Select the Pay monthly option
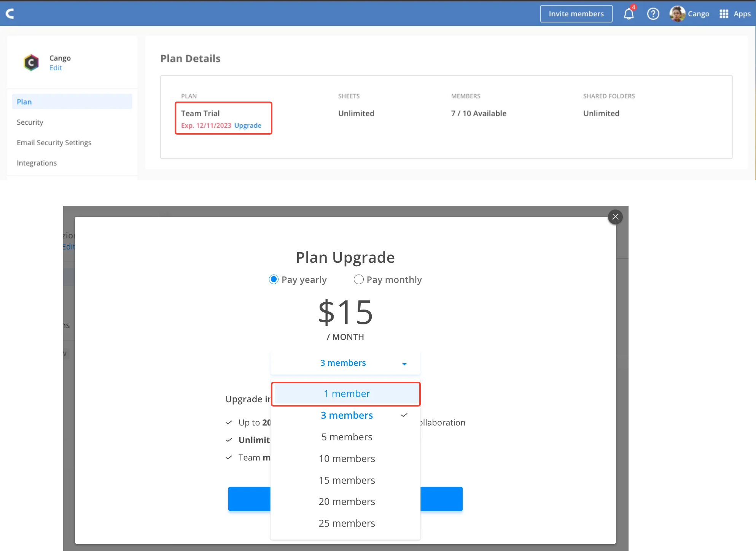The width and height of the screenshot is (756, 551). point(358,279)
